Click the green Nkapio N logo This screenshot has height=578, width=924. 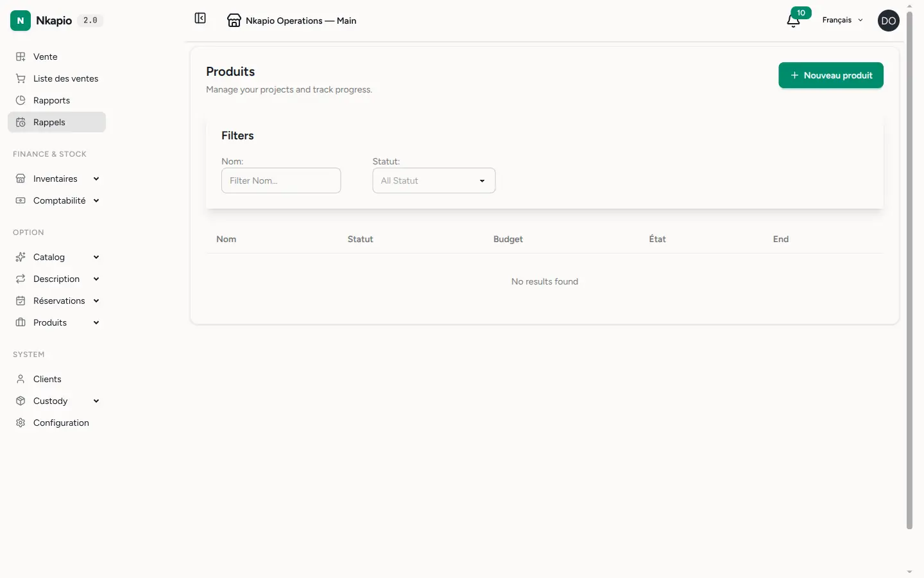pos(21,21)
